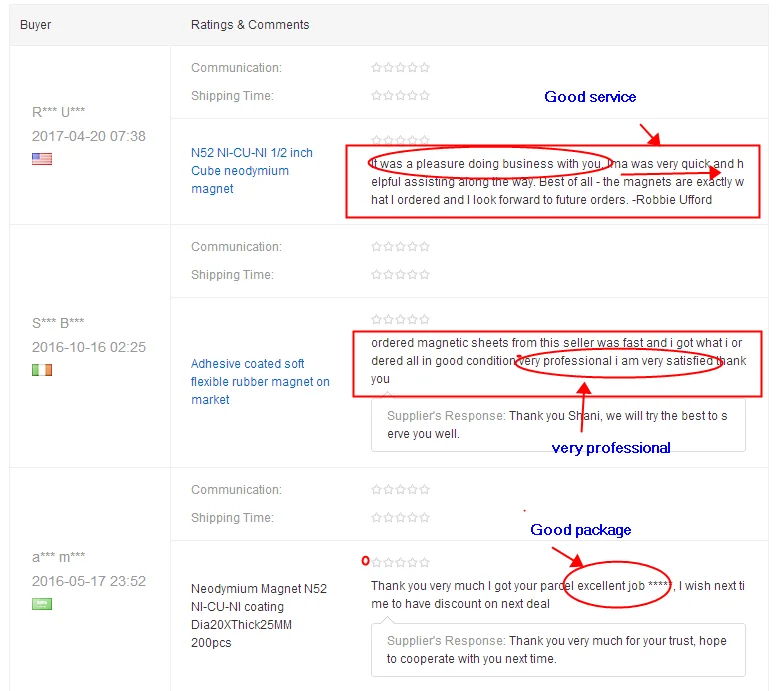Click Communication label in third review
Screen dimensions: 778x691
pos(236,490)
